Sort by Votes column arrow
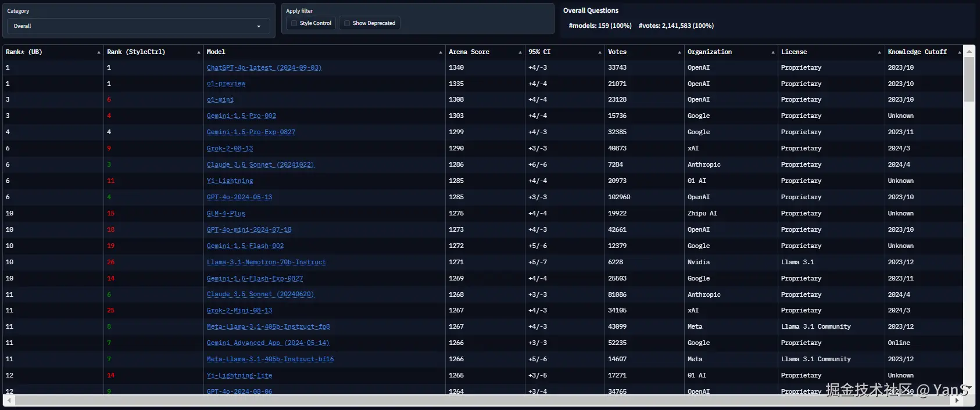 point(679,52)
